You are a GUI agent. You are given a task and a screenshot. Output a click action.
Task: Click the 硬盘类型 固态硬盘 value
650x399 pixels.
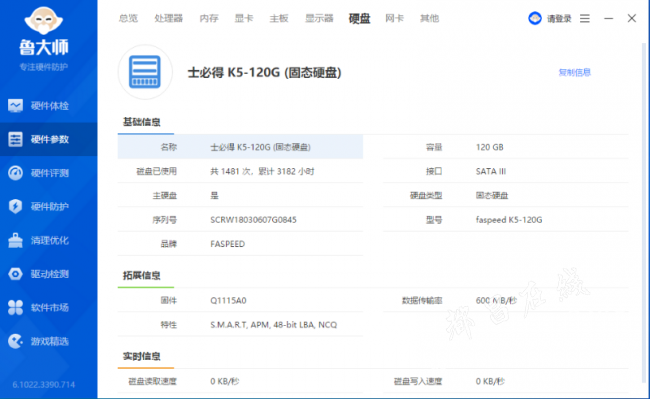tap(492, 195)
